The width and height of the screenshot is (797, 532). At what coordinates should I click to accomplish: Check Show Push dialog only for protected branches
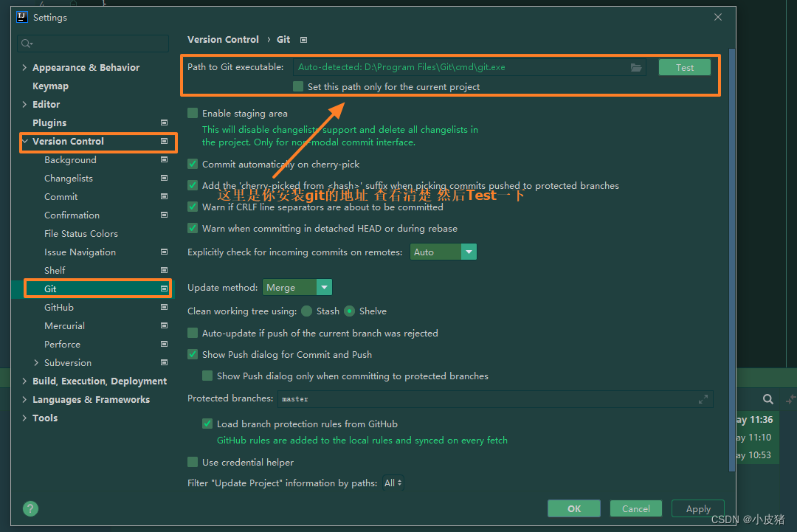tap(207, 376)
